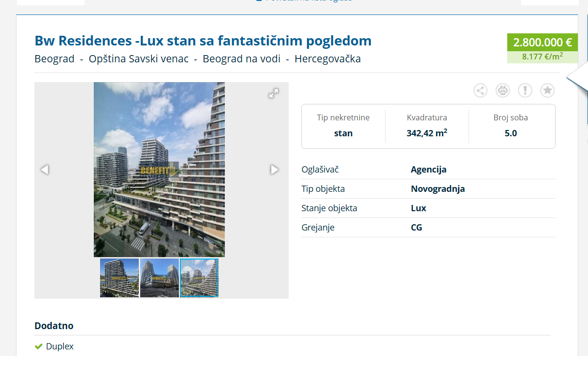Click the Kvadratura value 342,42 m²

click(427, 133)
